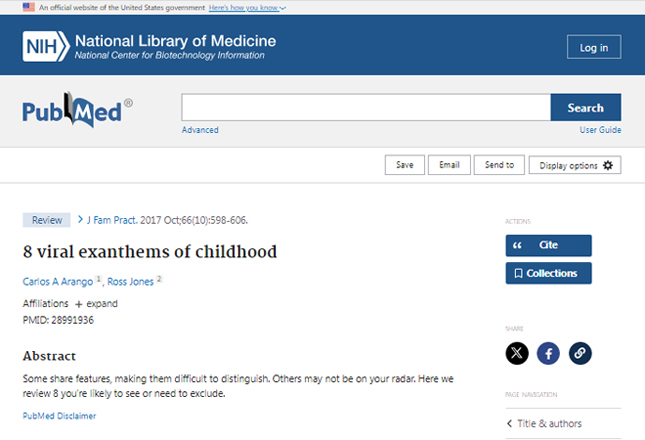Click the US flag icon
Screen dimensions: 645x440
29,7
